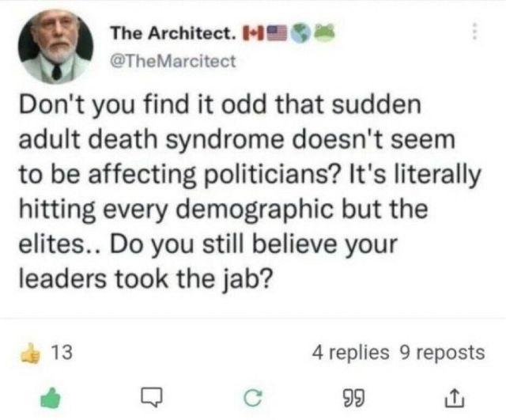Click the green frog emoji in name
This screenshot has height=420, width=506.
323,32
